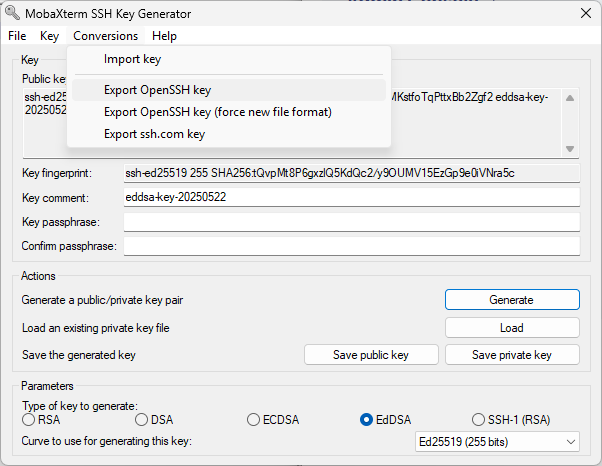Click 'Load an existing private key file' label

click(96, 328)
